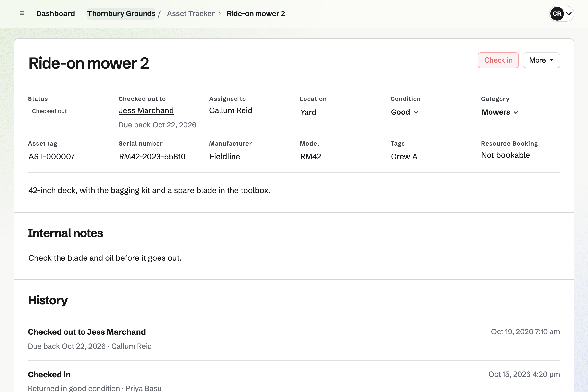Click the manufacturer Fieldline value
The width and height of the screenshot is (588, 392).
225,157
